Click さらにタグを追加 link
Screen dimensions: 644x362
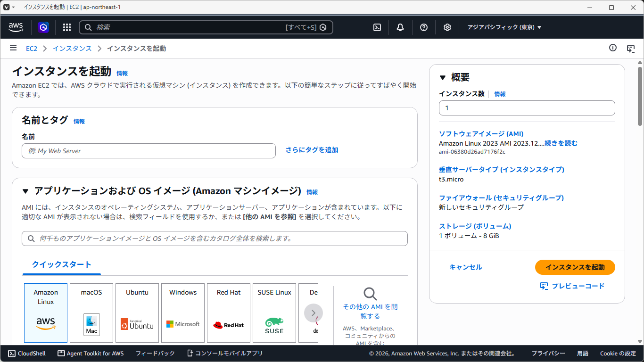coord(312,150)
